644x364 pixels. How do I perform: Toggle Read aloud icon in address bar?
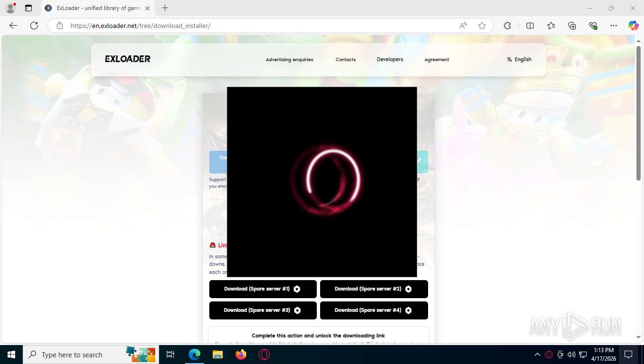[x=463, y=26]
